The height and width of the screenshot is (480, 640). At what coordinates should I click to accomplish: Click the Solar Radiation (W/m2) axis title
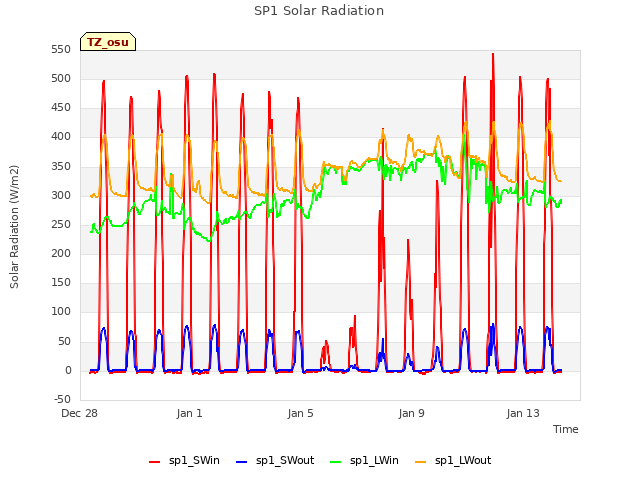[x=14, y=227]
